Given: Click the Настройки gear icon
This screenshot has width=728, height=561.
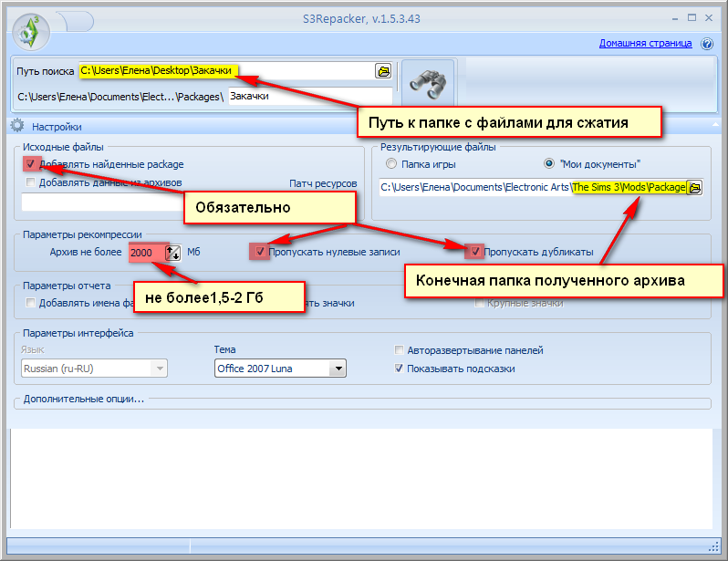Looking at the screenshot, I should click(x=16, y=127).
